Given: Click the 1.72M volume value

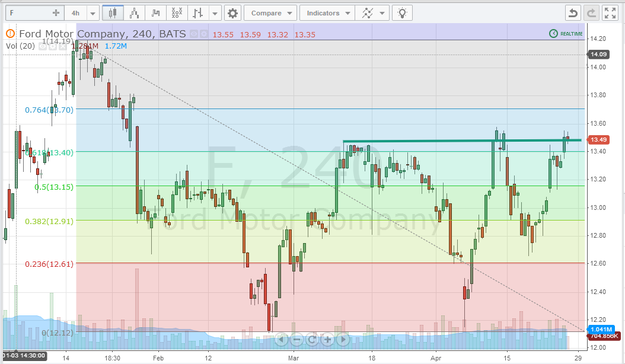Looking at the screenshot, I should pos(116,46).
